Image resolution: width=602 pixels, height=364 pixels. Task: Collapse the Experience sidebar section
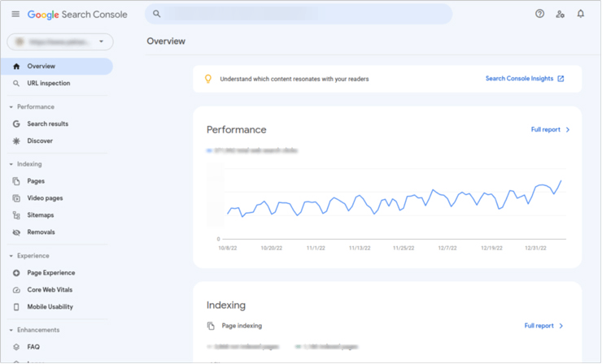[x=11, y=256]
